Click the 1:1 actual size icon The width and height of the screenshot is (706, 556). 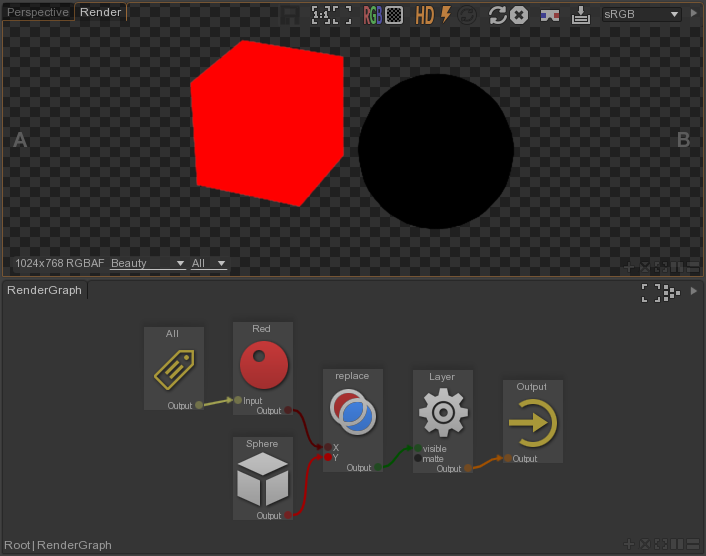point(320,14)
